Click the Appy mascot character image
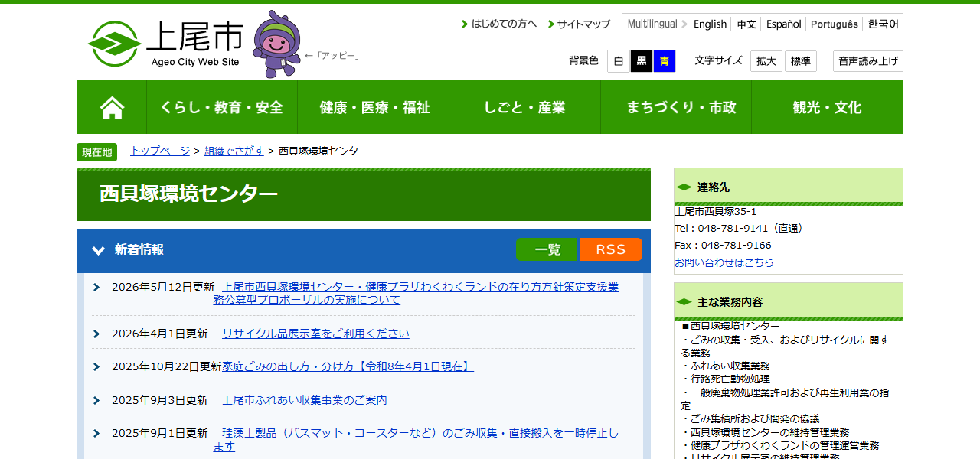The image size is (980, 459). point(276,44)
